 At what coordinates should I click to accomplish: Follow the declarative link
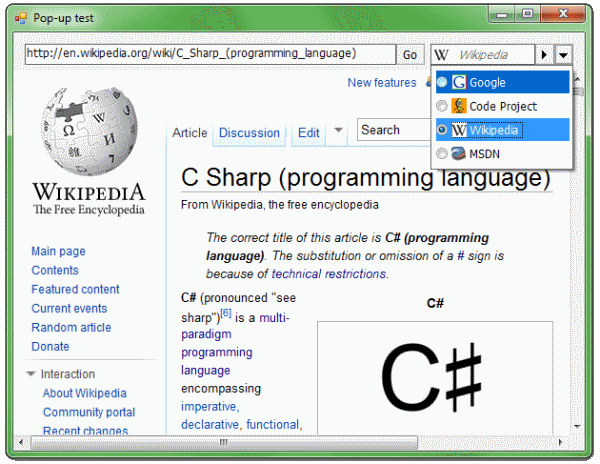click(x=210, y=425)
